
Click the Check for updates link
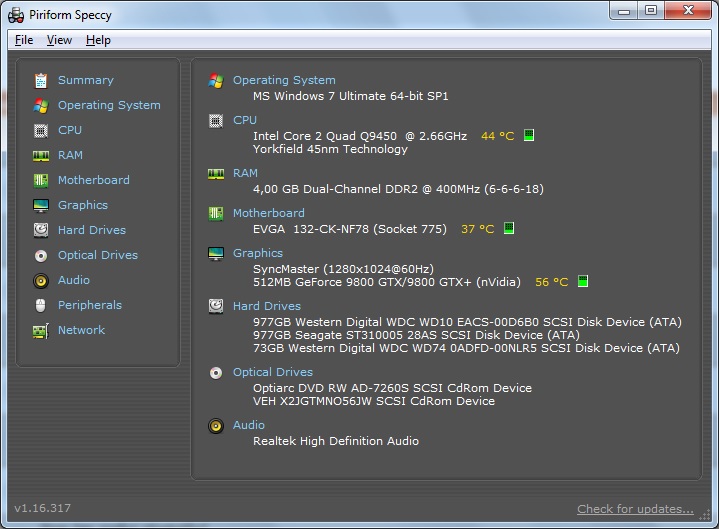(635, 509)
